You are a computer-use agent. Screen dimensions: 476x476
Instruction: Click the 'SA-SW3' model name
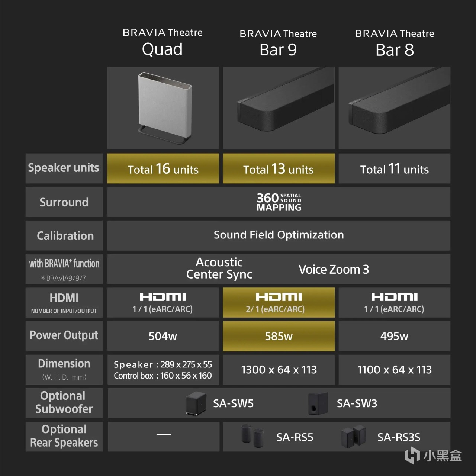coord(357,403)
